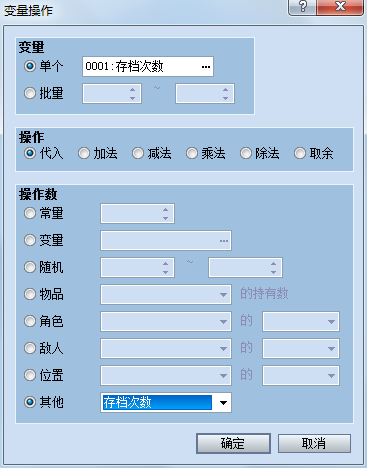Open the 物品 item dropdown

pos(166,295)
